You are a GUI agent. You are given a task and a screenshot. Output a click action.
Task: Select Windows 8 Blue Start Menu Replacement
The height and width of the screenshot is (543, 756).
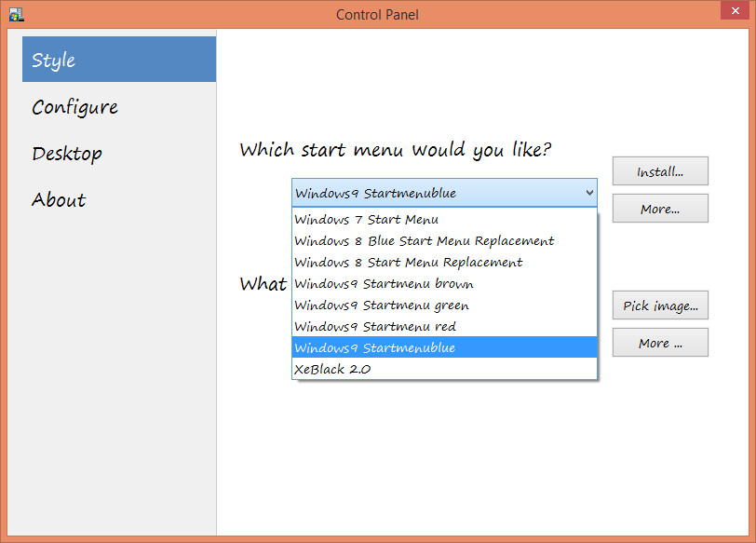coord(444,240)
